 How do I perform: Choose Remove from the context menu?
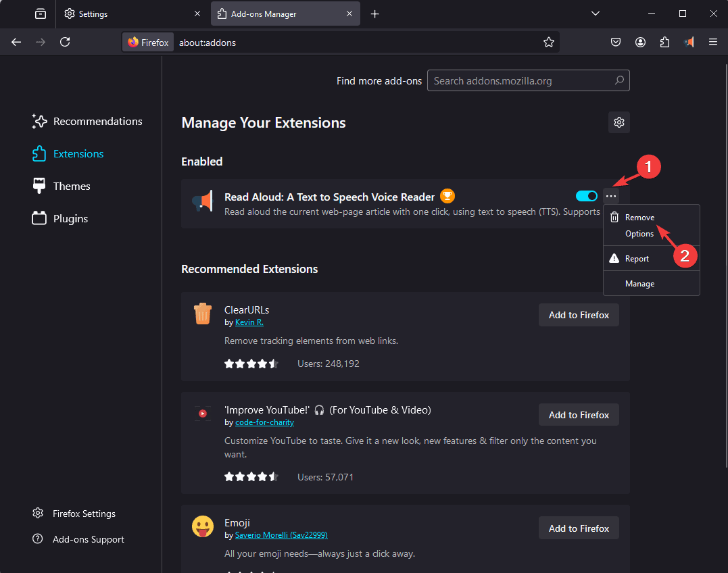(651, 218)
